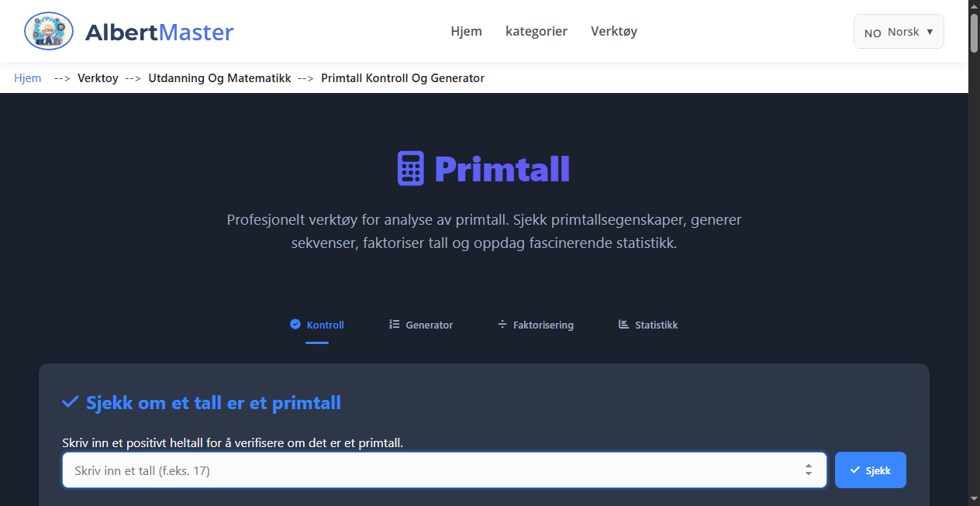980x506 pixels.
Task: Open kategorier from the top navigation
Action: (537, 31)
